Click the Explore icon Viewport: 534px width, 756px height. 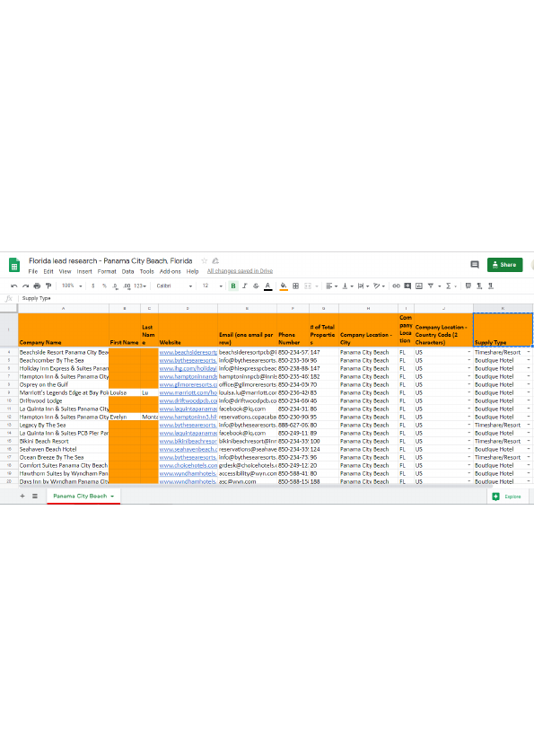[496, 497]
